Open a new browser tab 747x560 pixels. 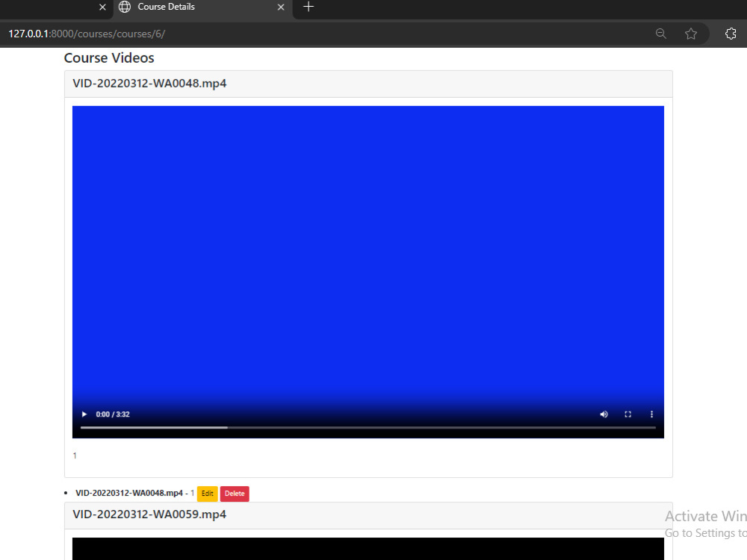[x=309, y=7]
